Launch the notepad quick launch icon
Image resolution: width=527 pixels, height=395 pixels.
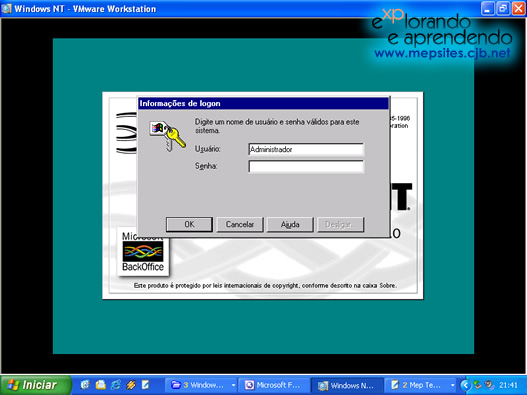click(x=145, y=385)
